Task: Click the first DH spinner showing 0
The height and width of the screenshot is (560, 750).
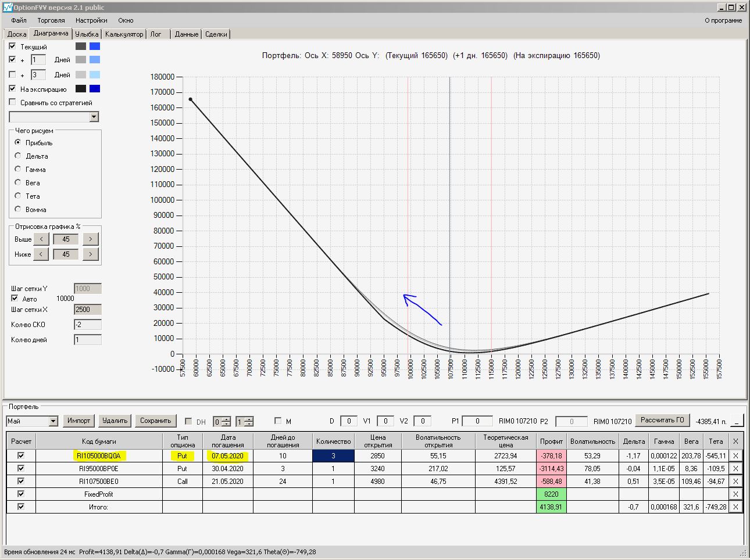Action: 222,422
